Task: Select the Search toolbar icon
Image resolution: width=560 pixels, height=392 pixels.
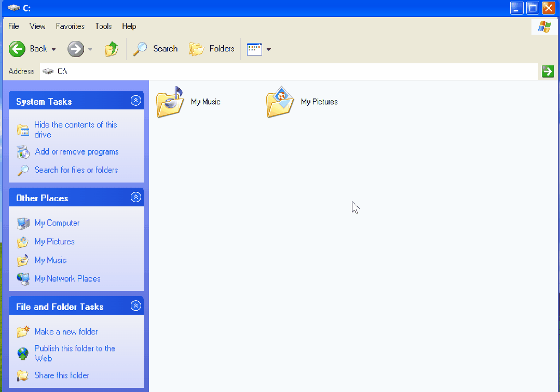Action: tap(155, 49)
